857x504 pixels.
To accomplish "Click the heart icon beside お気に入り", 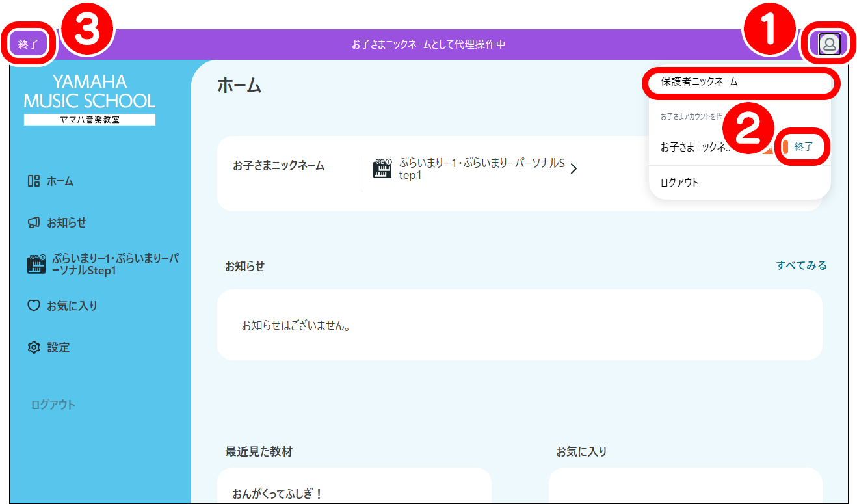I will [34, 306].
